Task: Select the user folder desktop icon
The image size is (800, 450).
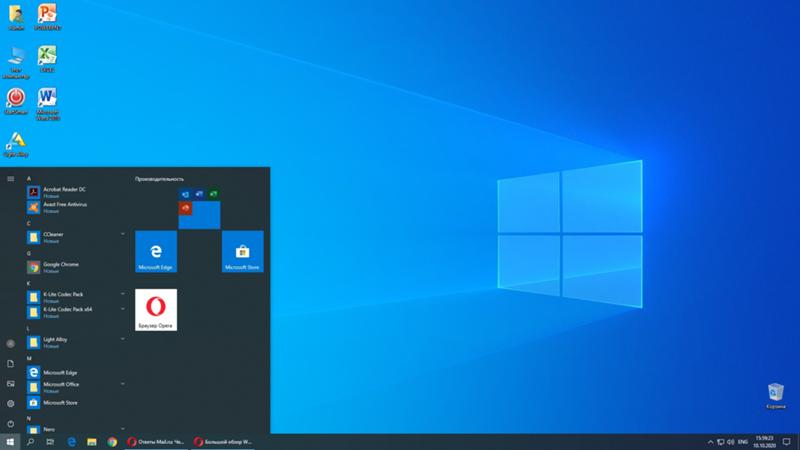Action: [x=16, y=17]
